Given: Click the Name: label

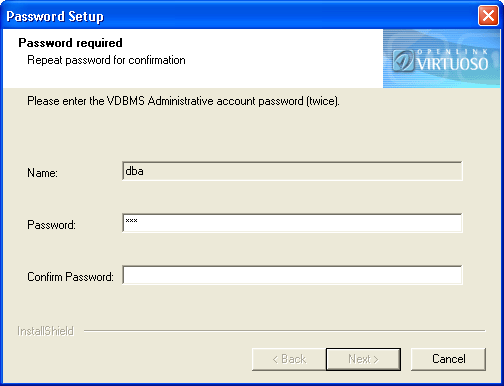Looking at the screenshot, I should (42, 173).
